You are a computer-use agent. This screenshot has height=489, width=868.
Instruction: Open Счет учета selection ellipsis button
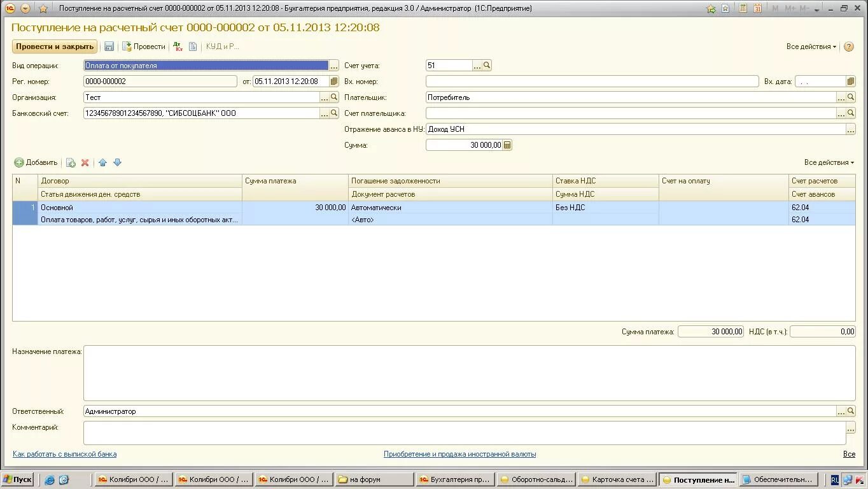477,66
